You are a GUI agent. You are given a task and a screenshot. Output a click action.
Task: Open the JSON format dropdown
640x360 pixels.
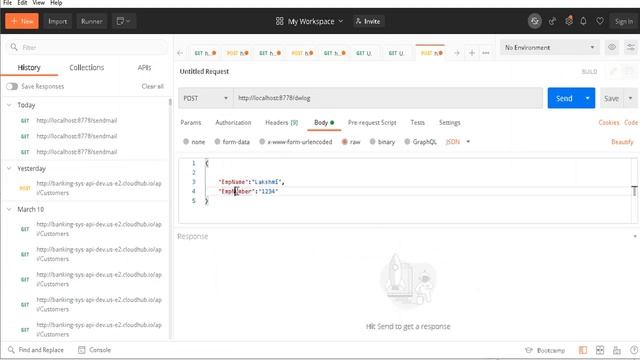pos(458,142)
